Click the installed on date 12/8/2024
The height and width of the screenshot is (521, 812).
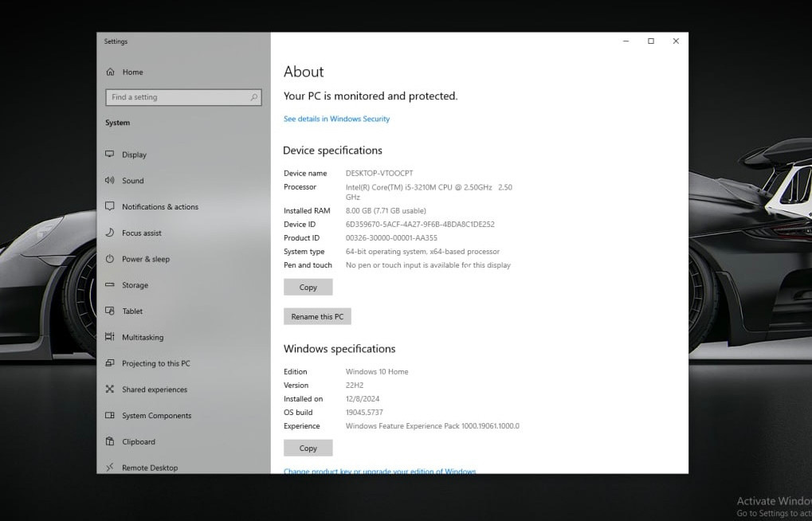pos(363,399)
